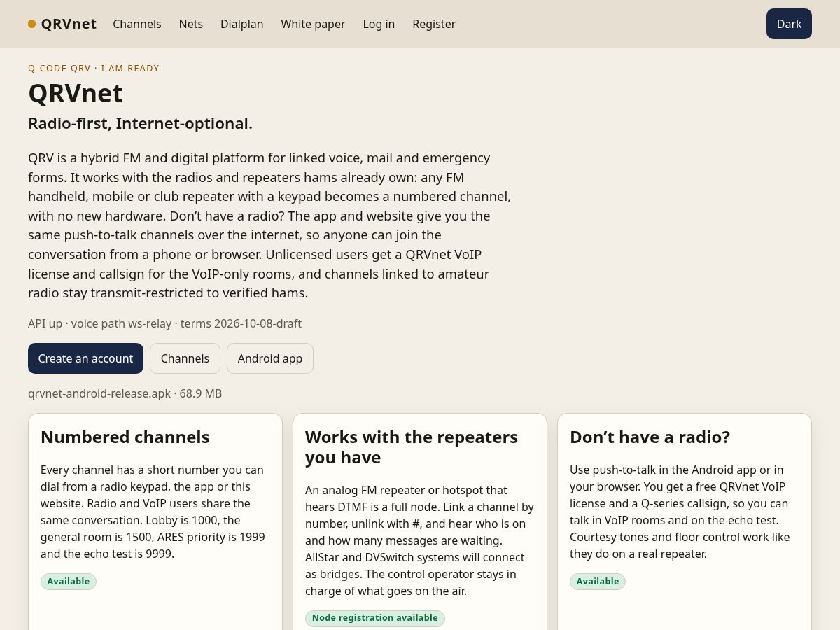Click the API up voice path status line
The image size is (840, 630).
164,323
